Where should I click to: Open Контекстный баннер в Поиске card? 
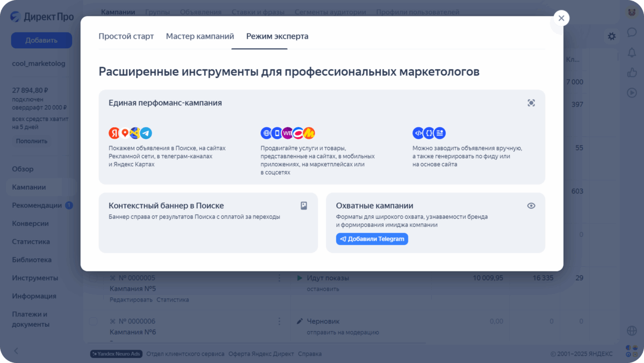[208, 223]
